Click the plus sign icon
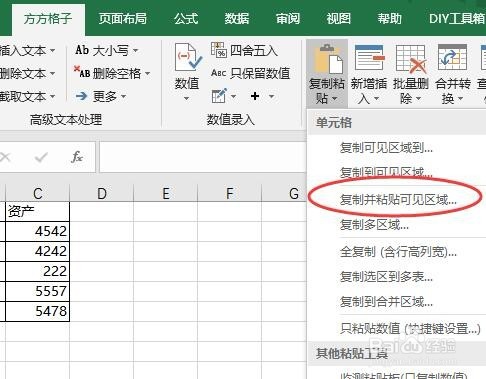This screenshot has width=486, height=379. pos(255,96)
